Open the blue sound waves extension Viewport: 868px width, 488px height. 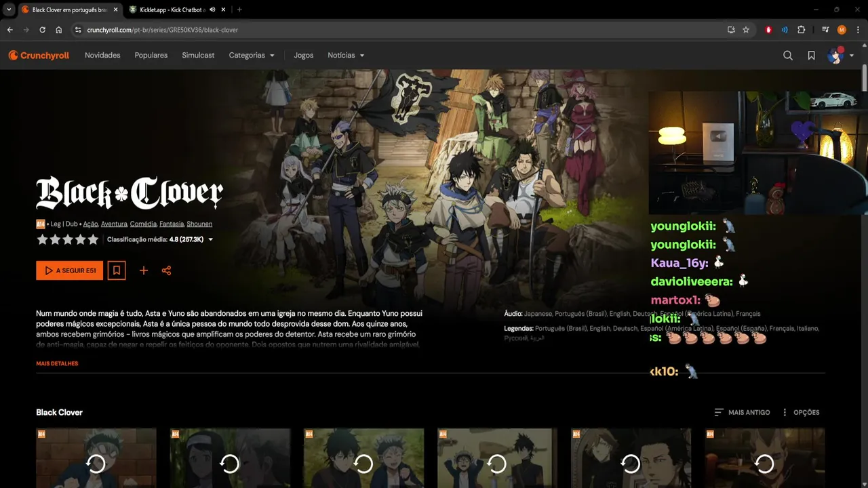(785, 30)
